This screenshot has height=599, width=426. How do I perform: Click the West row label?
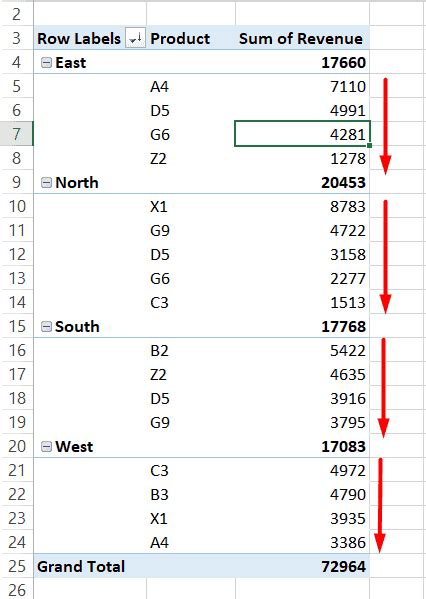(x=74, y=447)
